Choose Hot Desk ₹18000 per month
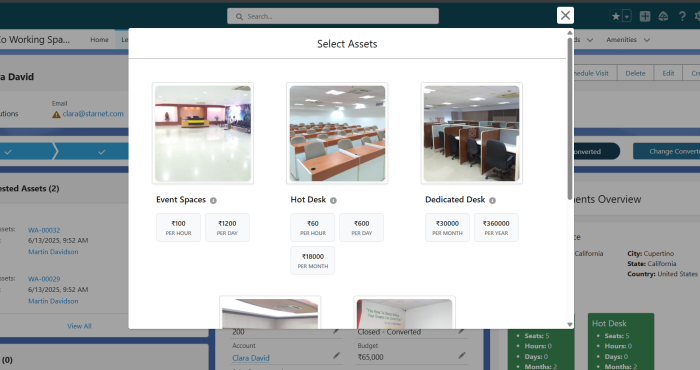 coord(312,260)
